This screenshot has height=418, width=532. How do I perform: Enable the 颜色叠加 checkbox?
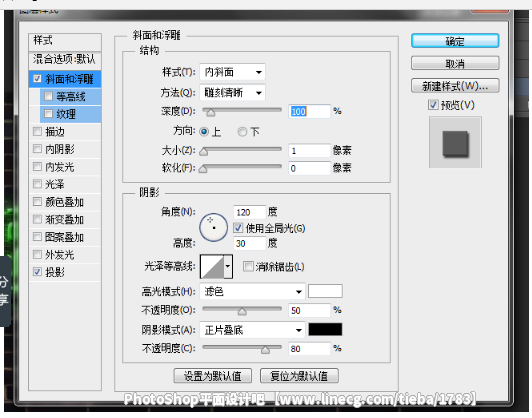point(37,202)
